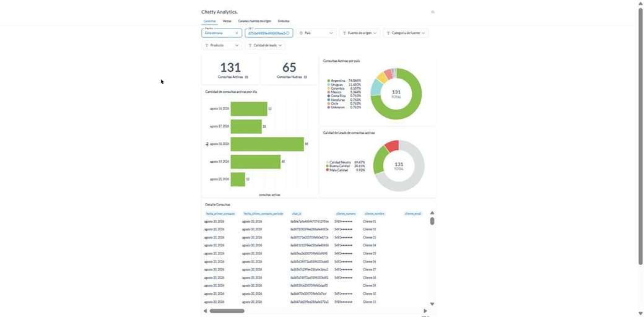Sort by cliente_nombre column header
Viewport: 644px width, 317px height.
pyautogui.click(x=374, y=214)
